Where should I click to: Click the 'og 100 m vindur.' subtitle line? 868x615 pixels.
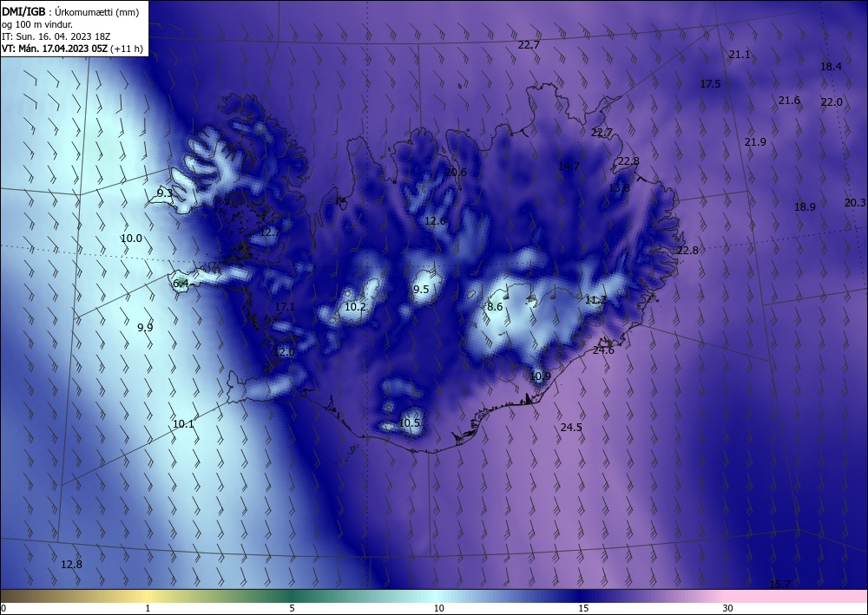pos(37,24)
